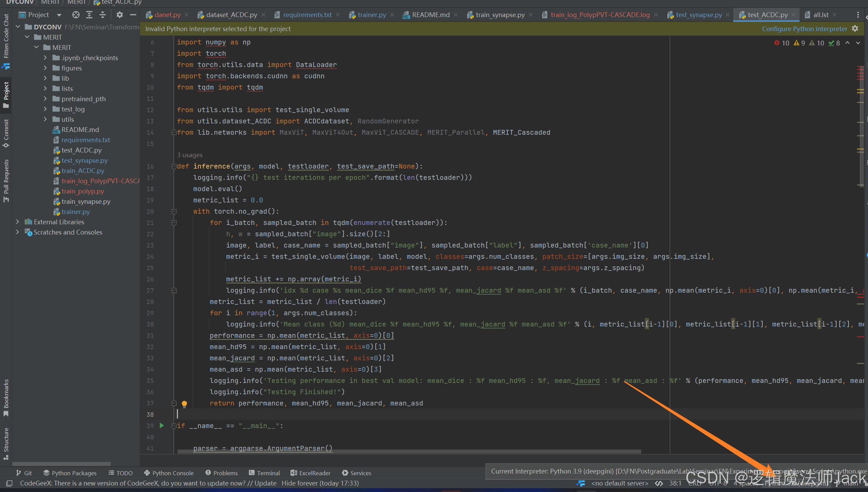
Task: Click the Expand All icon in Project panel
Action: pyautogui.click(x=89, y=15)
